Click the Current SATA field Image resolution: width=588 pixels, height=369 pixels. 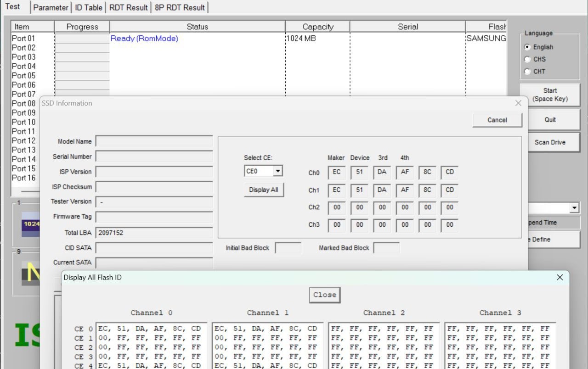154,263
